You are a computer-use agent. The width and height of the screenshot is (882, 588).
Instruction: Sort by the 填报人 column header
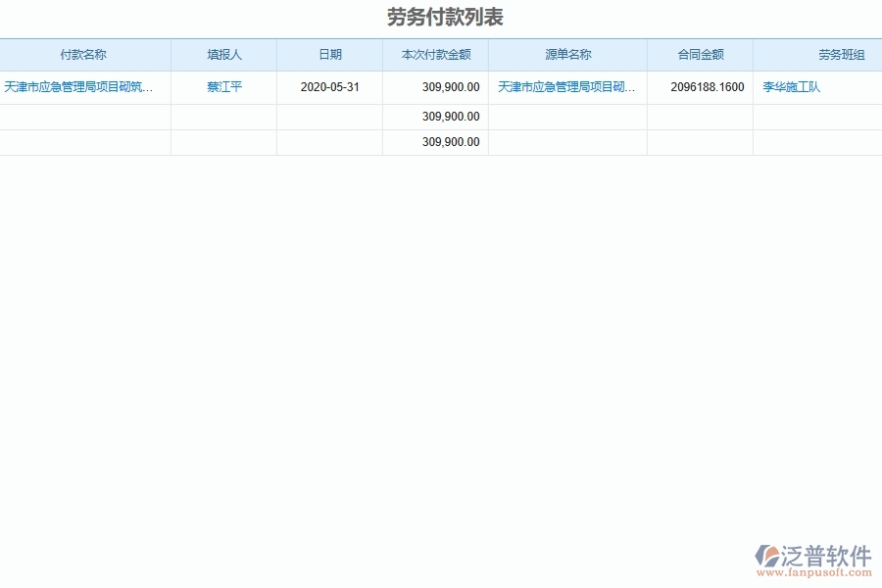(x=223, y=55)
